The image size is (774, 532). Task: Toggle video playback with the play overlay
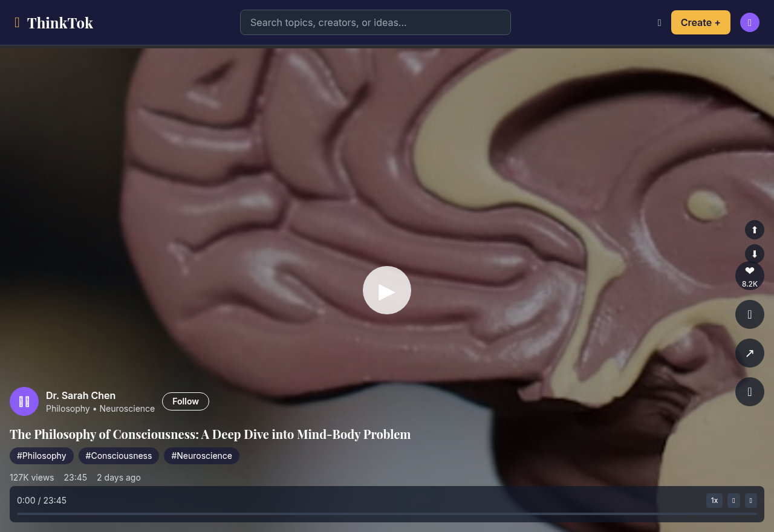click(x=386, y=290)
